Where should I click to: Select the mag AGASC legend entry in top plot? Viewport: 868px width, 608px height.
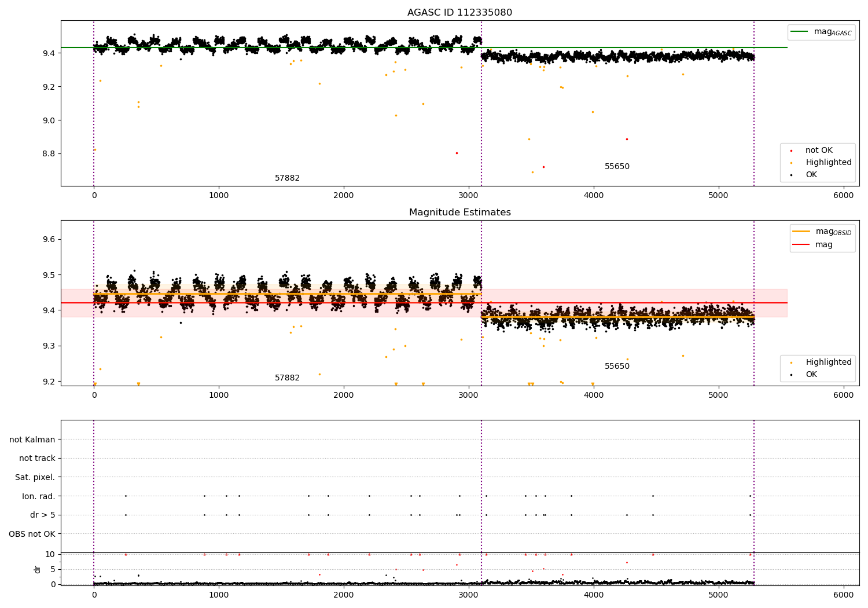[x=822, y=32]
